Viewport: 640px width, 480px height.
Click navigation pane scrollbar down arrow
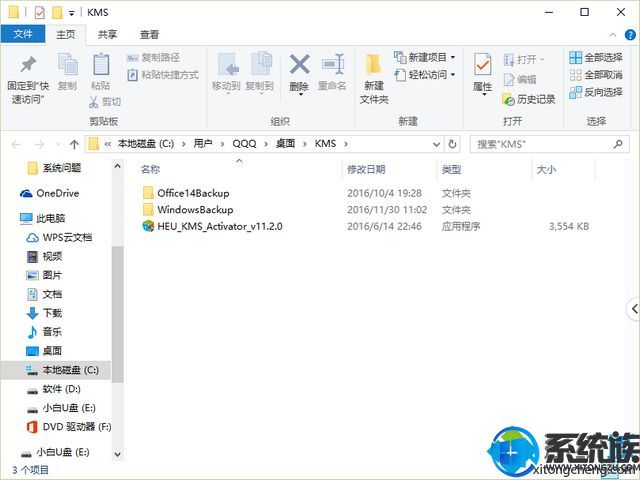click(118, 454)
